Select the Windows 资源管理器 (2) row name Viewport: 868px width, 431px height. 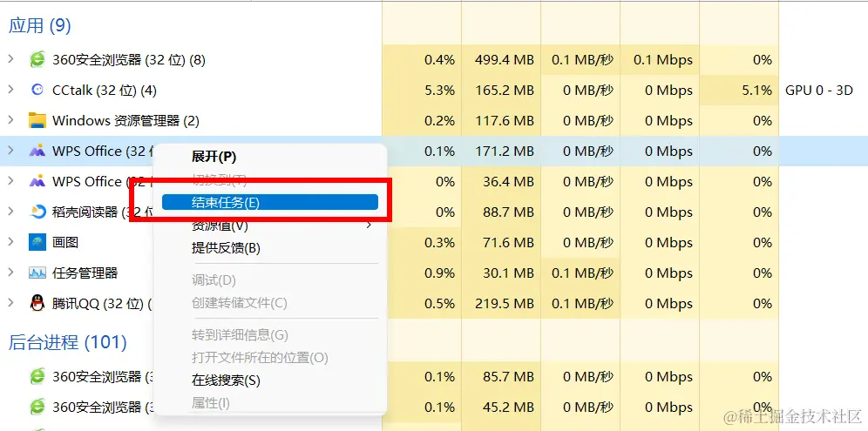point(125,121)
